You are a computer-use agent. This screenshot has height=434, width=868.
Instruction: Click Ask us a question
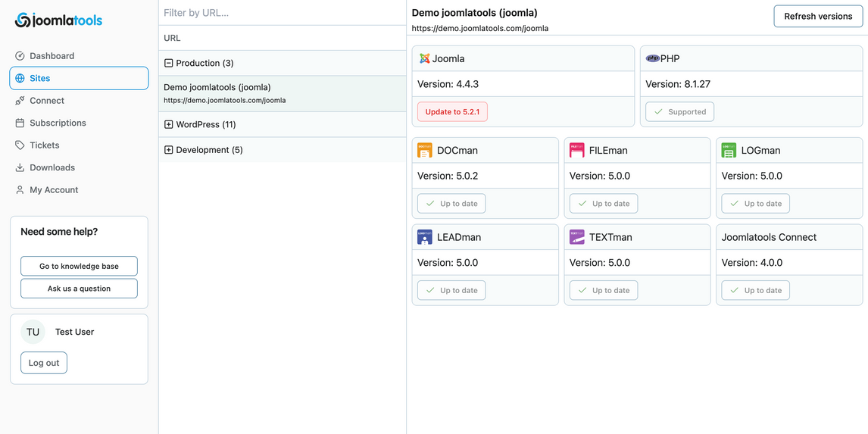[80, 289]
